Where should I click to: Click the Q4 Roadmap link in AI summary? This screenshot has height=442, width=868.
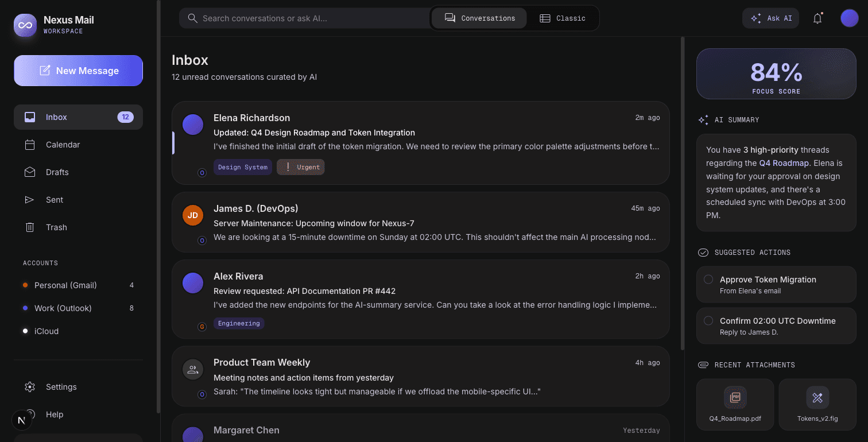[784, 163]
